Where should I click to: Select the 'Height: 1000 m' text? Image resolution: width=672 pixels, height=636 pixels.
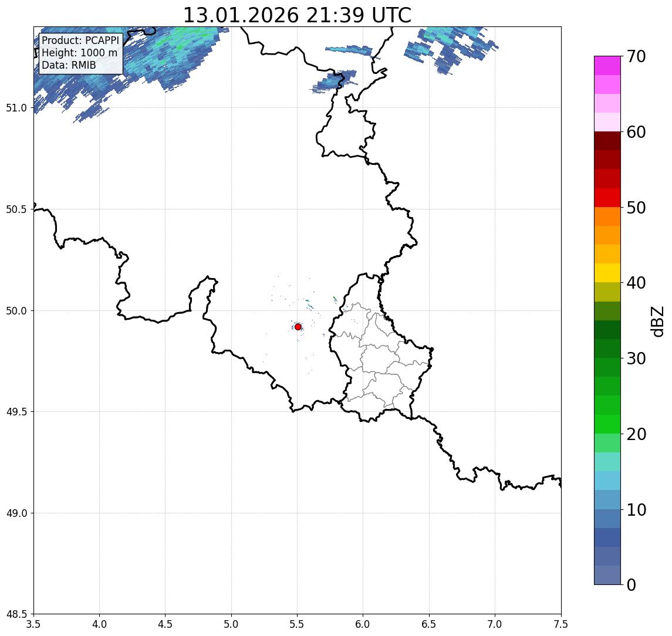[x=79, y=53]
